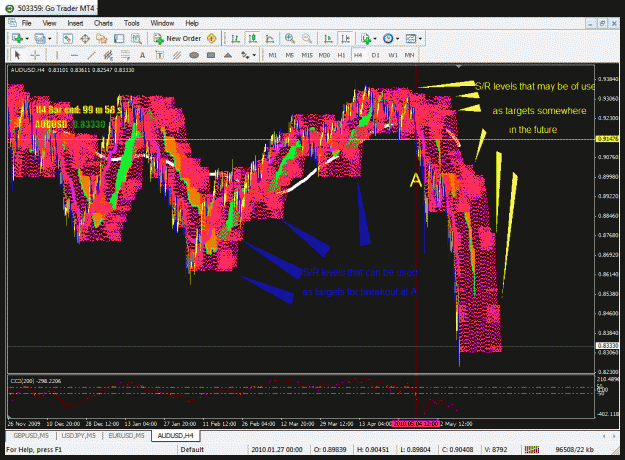Switch to H4 timeframe
Viewport: 625px width, 460px height.
point(358,55)
